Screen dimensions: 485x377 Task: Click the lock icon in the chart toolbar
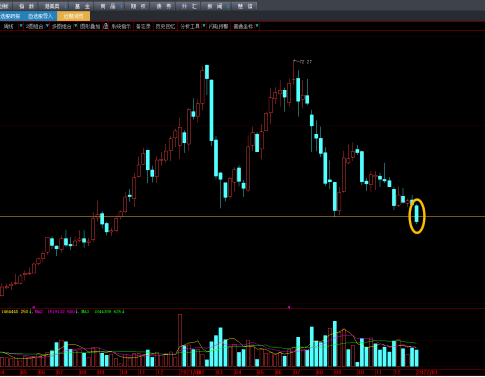(106, 26)
